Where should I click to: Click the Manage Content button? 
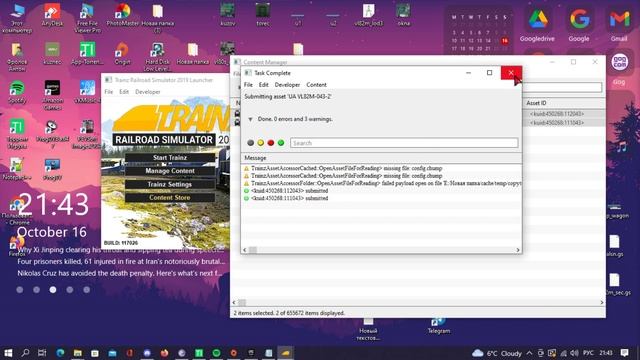(x=170, y=171)
